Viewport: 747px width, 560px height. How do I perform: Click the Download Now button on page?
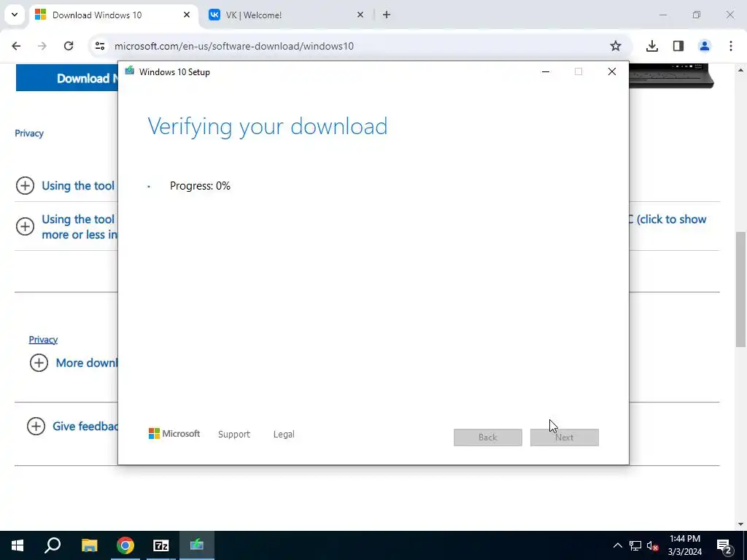point(66,78)
